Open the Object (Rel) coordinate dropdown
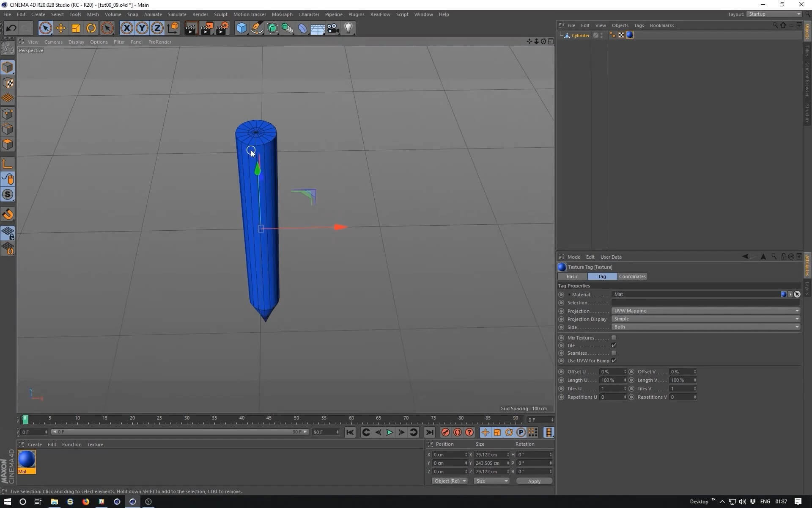812x508 pixels. (x=450, y=481)
